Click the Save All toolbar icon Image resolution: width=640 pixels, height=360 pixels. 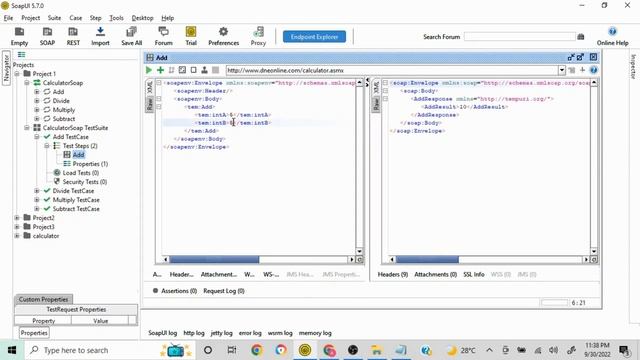click(x=131, y=36)
